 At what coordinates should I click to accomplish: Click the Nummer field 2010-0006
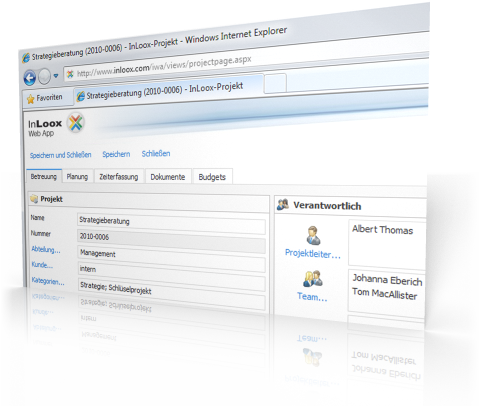pos(171,241)
